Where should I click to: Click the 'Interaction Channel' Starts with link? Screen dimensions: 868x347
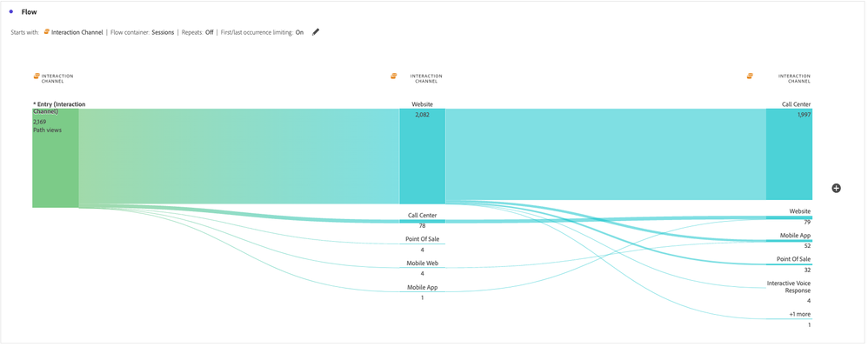point(77,32)
